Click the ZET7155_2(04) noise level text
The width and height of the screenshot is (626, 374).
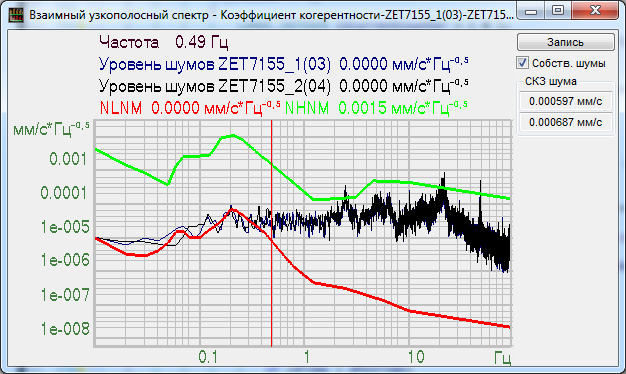pyautogui.click(x=283, y=86)
